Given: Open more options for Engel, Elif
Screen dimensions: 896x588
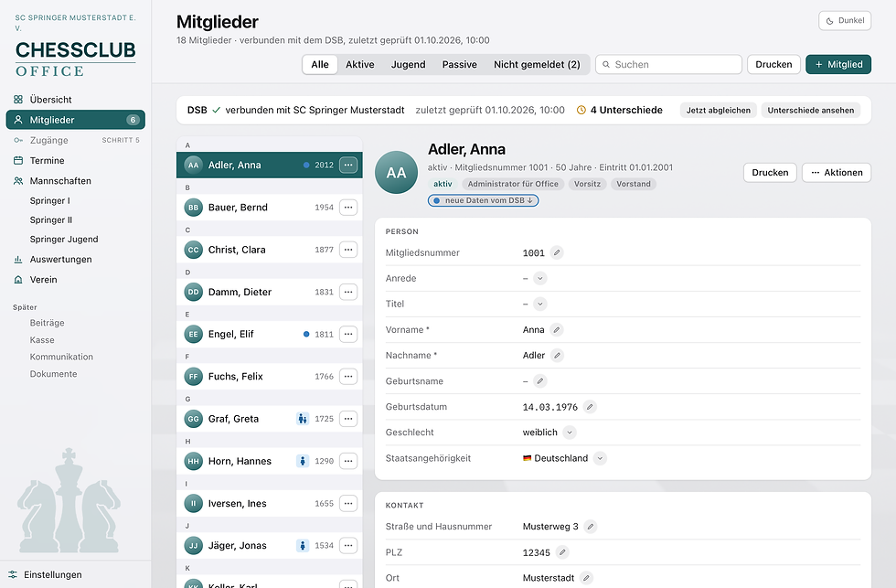Looking at the screenshot, I should coord(348,335).
